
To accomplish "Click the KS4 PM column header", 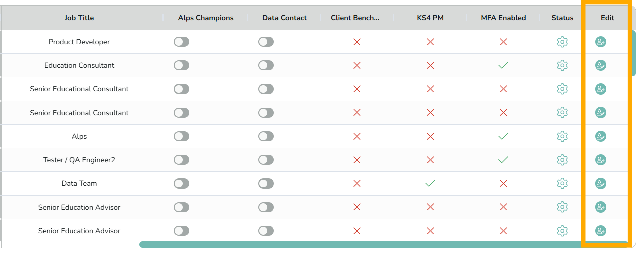I will [430, 18].
